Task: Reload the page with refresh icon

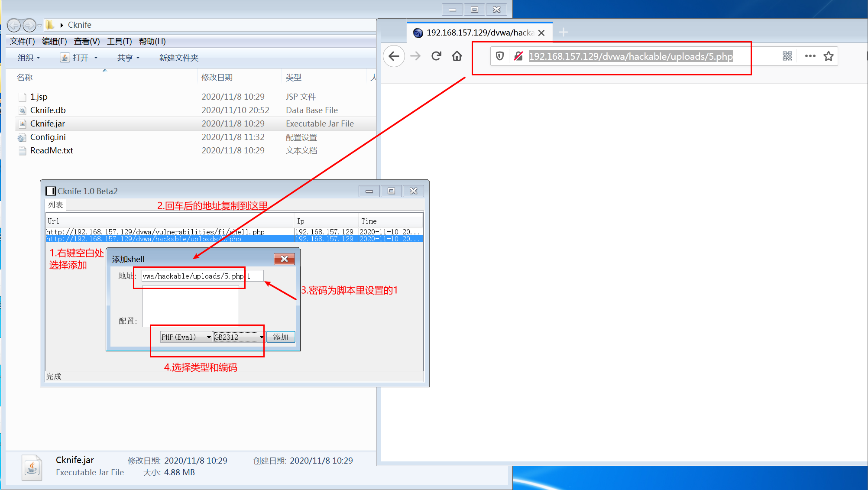Action: (436, 56)
